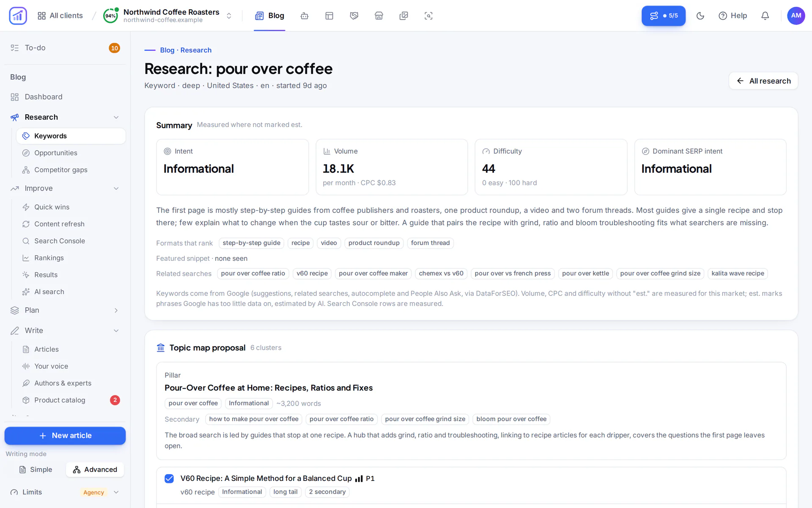Screen dimensions: 812x508
Task: Click the Agency plan badge
Action: pos(93,492)
